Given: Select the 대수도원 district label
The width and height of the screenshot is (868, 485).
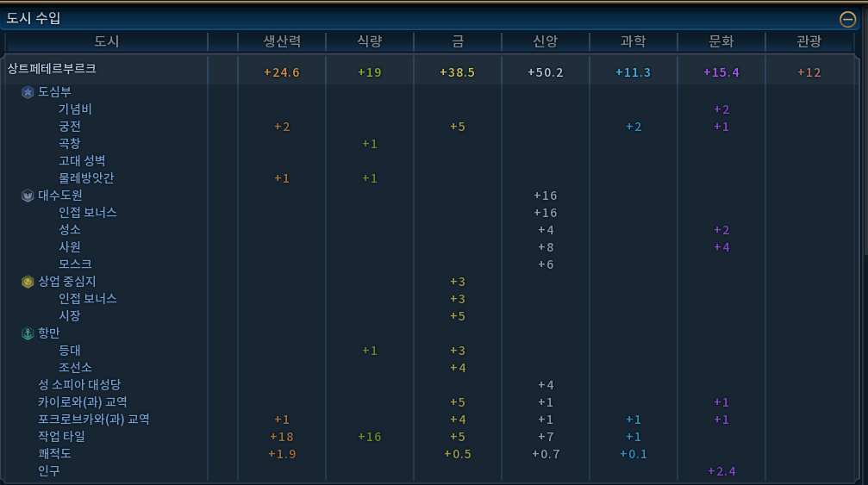Looking at the screenshot, I should (59, 196).
